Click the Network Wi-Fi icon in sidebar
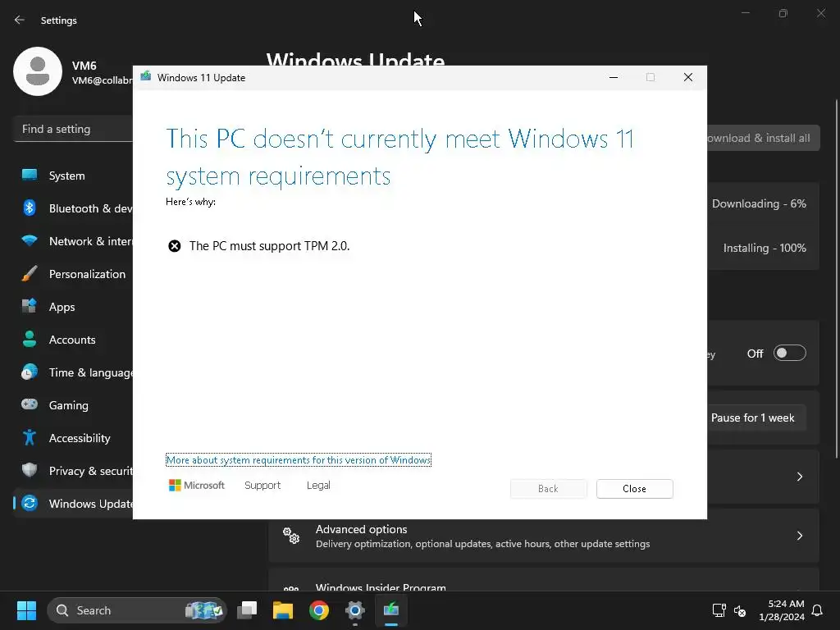The height and width of the screenshot is (630, 840). 30,241
